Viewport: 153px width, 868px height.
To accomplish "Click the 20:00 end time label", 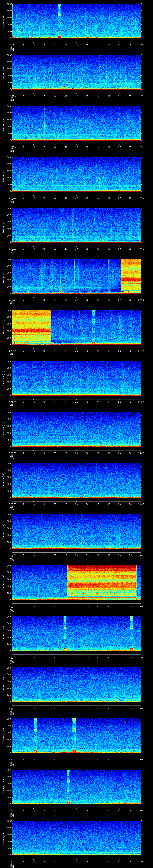I will [141, 300].
